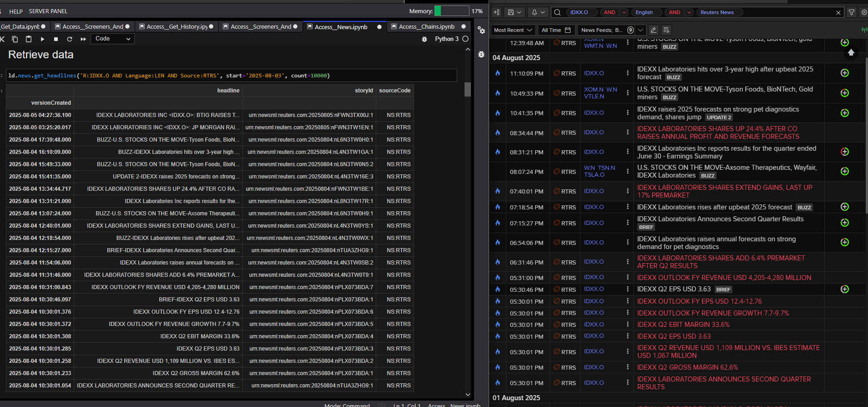This screenshot has width=868, height=407.
Task: Open the property inspector gears in the sidebar
Action: 481,30
